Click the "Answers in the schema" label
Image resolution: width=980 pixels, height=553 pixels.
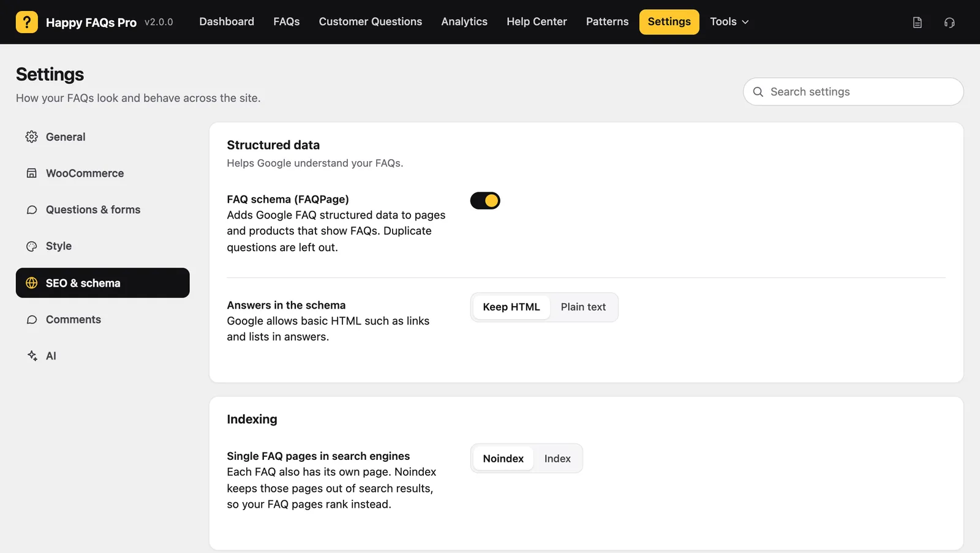tap(286, 305)
